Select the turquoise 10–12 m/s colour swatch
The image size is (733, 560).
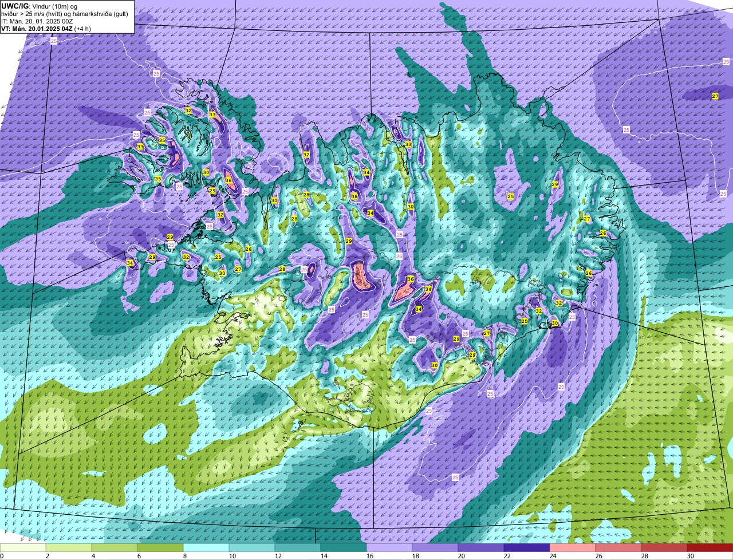click(253, 548)
